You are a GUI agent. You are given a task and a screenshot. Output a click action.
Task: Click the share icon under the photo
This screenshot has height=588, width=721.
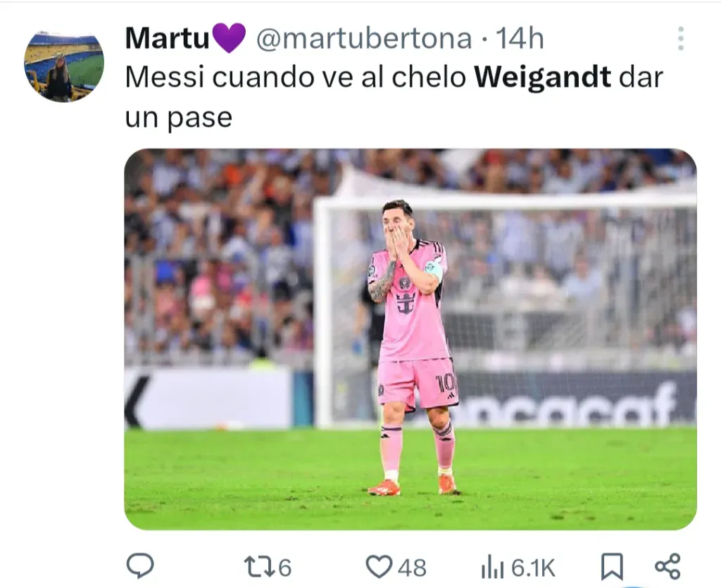click(667, 566)
